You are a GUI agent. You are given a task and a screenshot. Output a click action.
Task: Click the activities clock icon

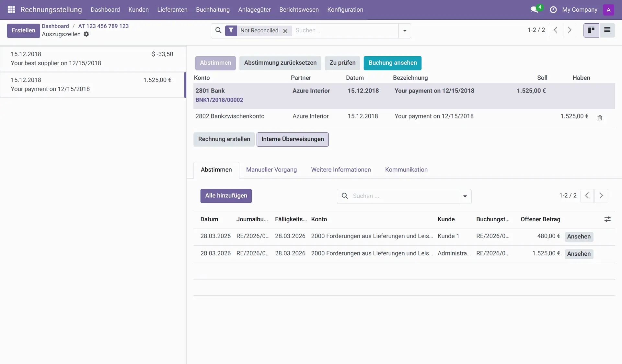pos(553,10)
